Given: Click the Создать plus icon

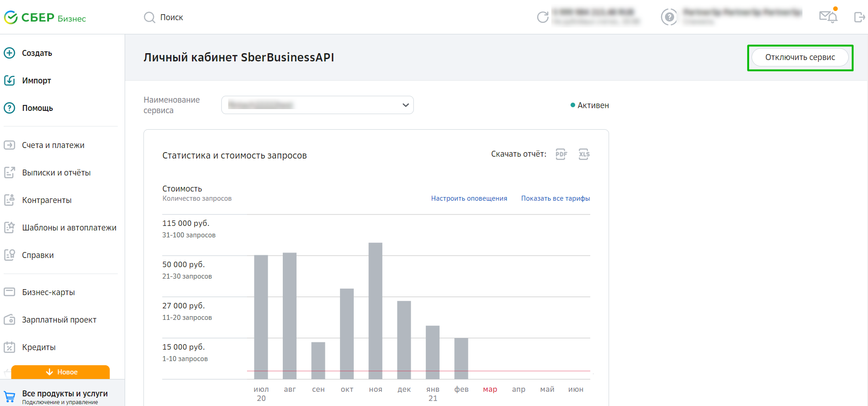Looking at the screenshot, I should coord(10,53).
